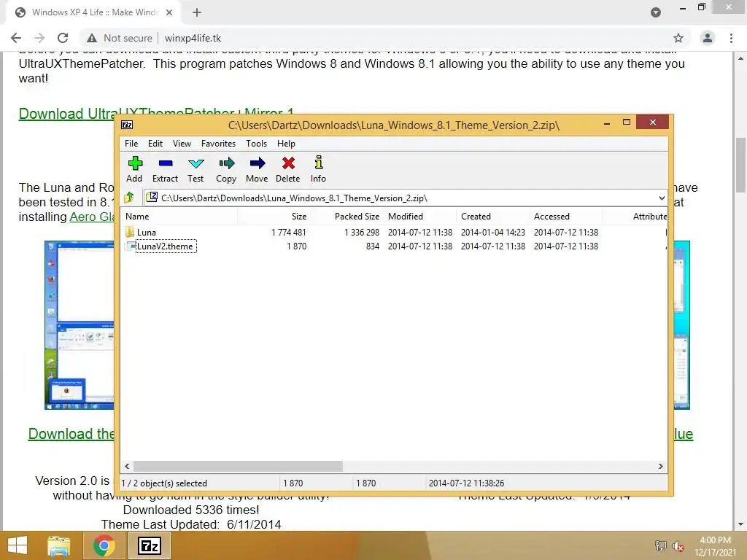This screenshot has width=747, height=560.
Task: Open the File menu in 7-Zip
Action: click(131, 144)
